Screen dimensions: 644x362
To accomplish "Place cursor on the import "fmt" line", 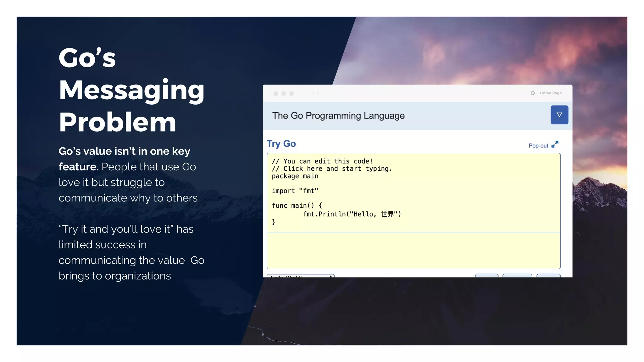I will point(295,191).
